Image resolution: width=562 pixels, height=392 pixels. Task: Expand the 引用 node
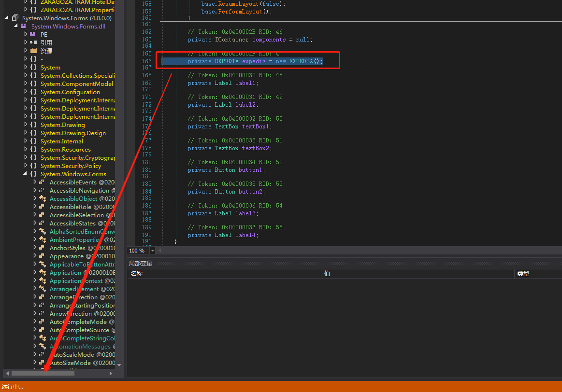point(26,42)
